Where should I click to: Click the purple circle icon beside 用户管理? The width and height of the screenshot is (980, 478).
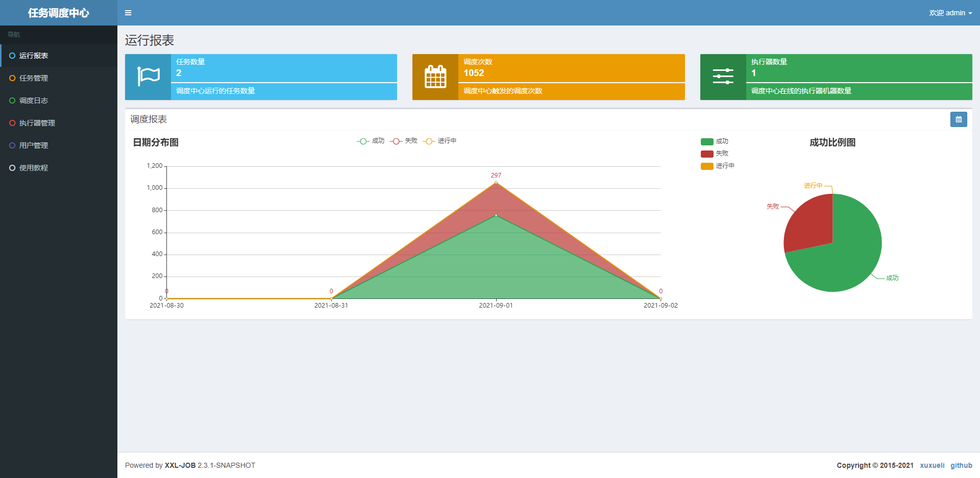pyautogui.click(x=12, y=145)
